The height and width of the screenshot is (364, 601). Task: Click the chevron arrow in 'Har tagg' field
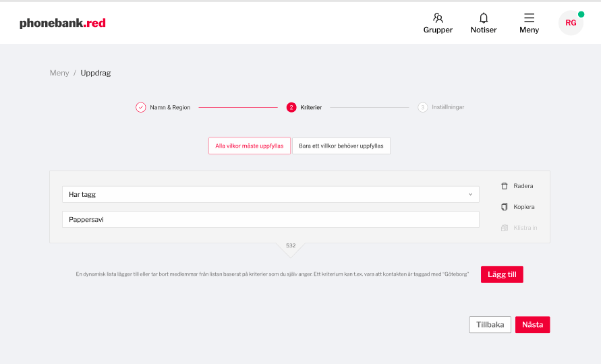coord(470,195)
